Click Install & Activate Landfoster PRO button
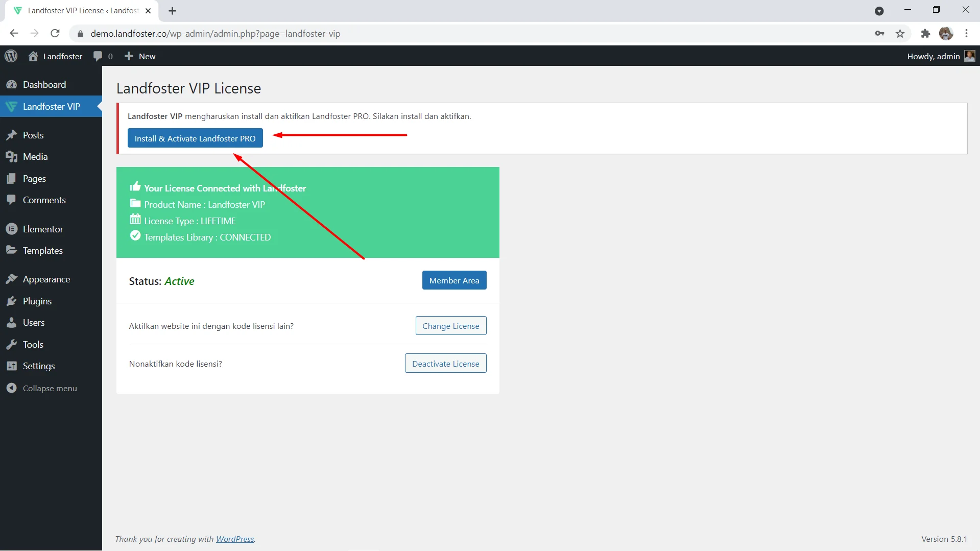Screen dimensions: 980x551 (x=195, y=138)
